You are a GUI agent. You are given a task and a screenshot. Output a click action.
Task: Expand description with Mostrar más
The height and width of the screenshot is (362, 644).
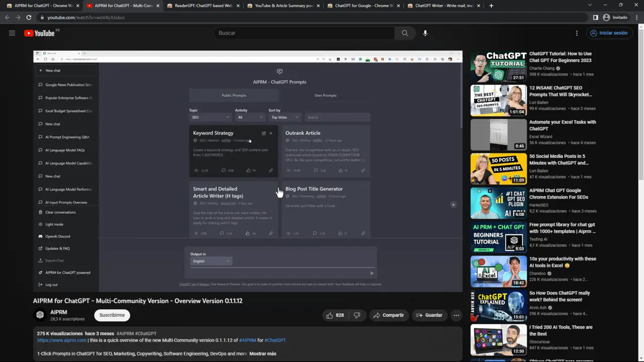263,353
